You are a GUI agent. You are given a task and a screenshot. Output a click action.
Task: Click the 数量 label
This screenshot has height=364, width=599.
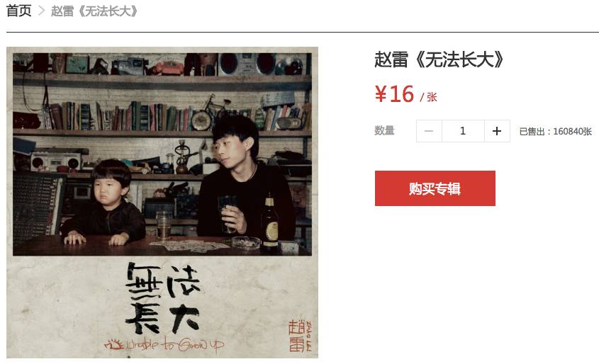384,130
